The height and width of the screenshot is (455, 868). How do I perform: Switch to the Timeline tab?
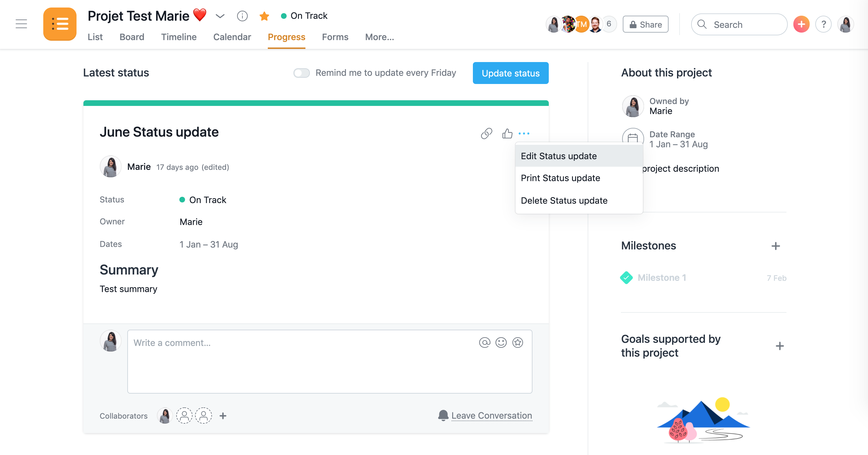(x=179, y=37)
